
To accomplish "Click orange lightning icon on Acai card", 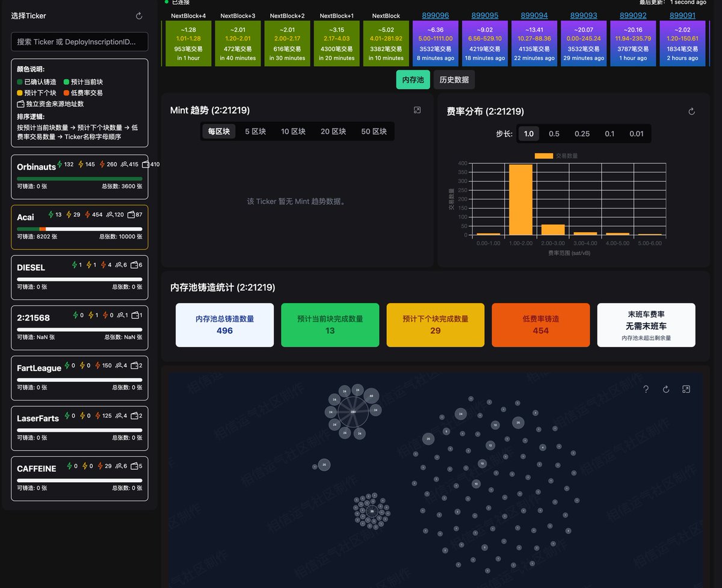I will (87, 215).
